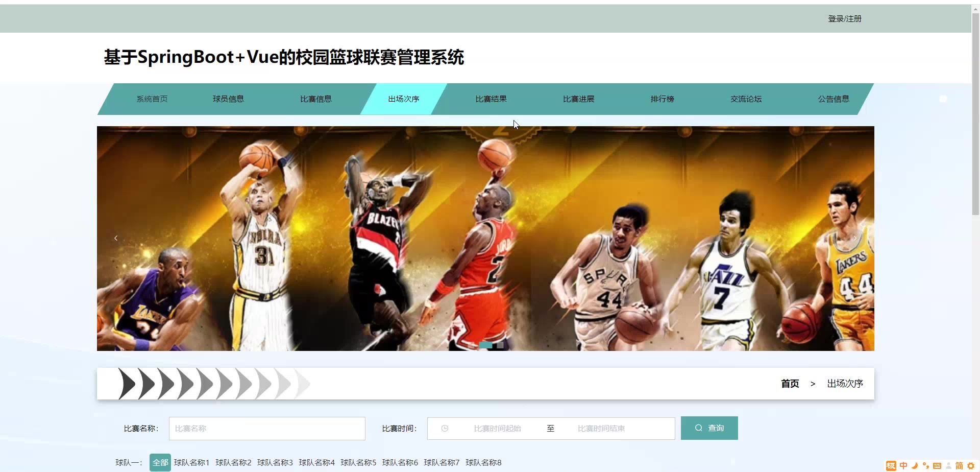This screenshot has width=980, height=472.
Task: Go to previous carousel slide arrow
Action: (x=116, y=238)
